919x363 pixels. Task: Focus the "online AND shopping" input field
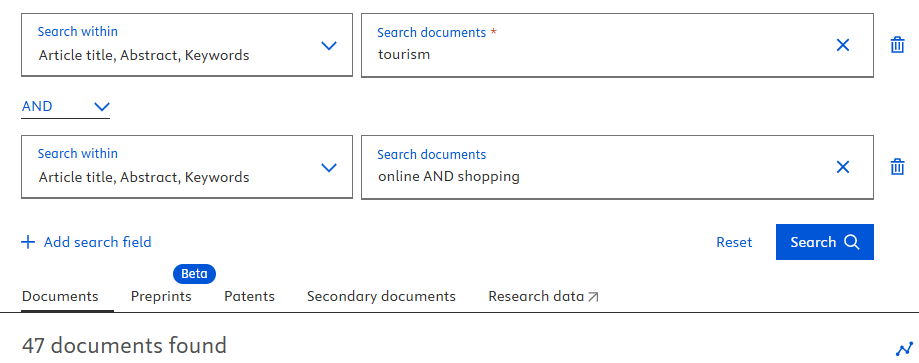(598, 167)
